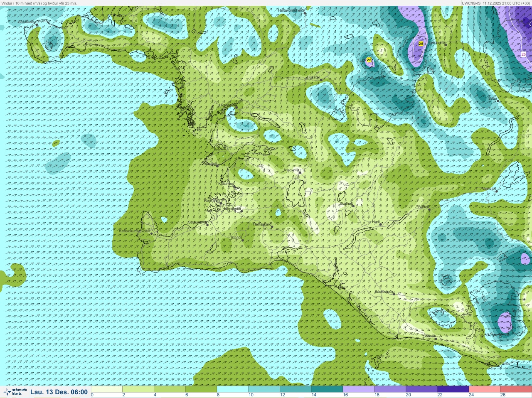Select the 8–10 m/s light cyan legend swatch

(x=233, y=389)
